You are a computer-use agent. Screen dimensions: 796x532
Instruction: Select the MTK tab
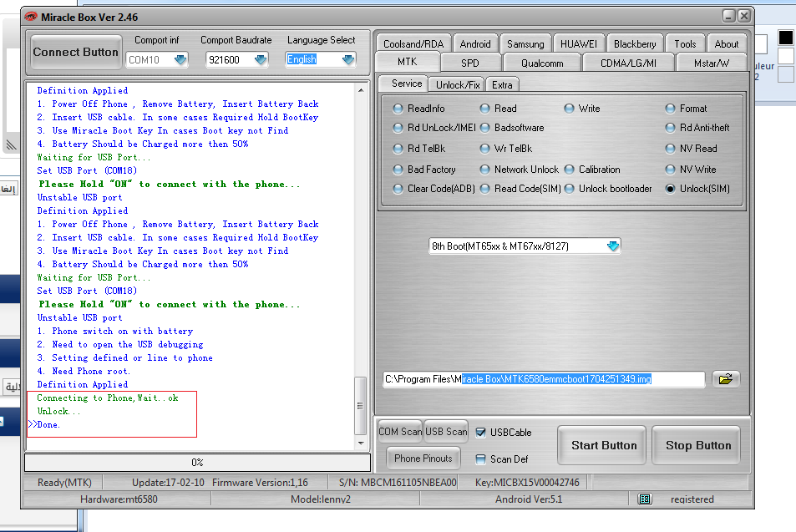tap(407, 62)
